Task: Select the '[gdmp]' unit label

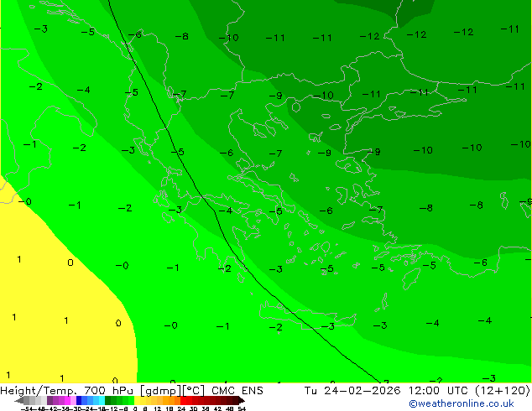Action: (x=161, y=391)
